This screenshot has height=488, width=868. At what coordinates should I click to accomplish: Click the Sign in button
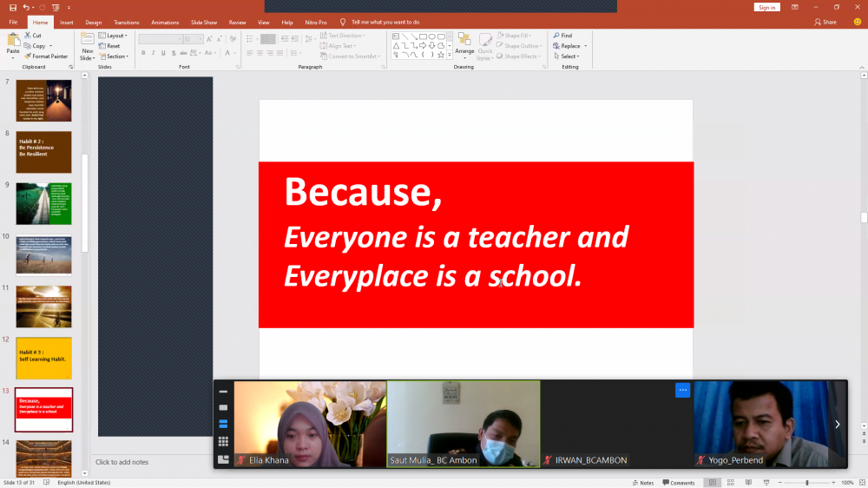[x=766, y=7]
